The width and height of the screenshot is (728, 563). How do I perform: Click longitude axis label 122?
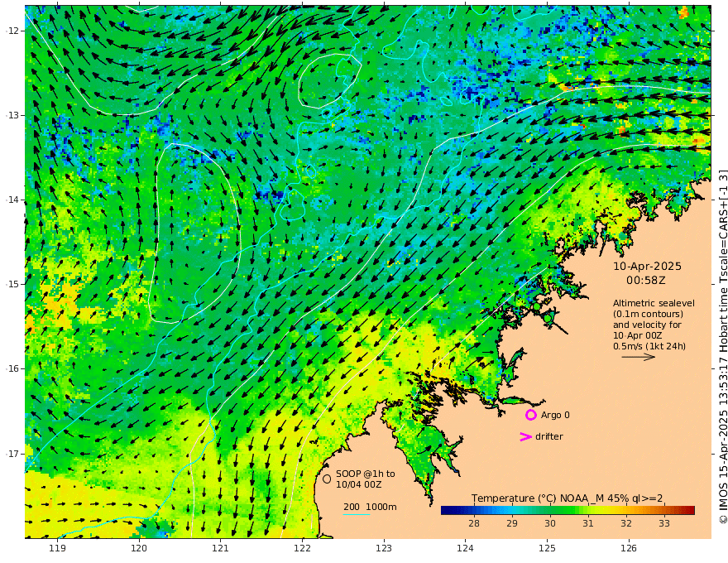[x=302, y=548]
